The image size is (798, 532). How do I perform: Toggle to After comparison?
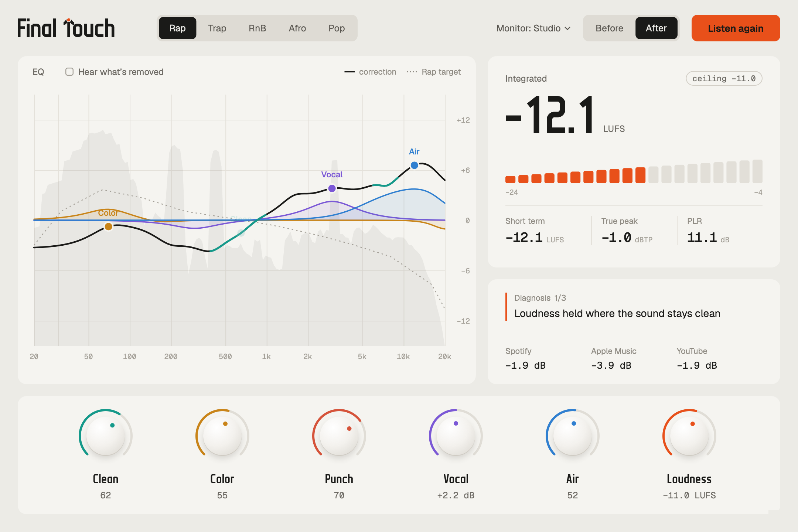[656, 28]
